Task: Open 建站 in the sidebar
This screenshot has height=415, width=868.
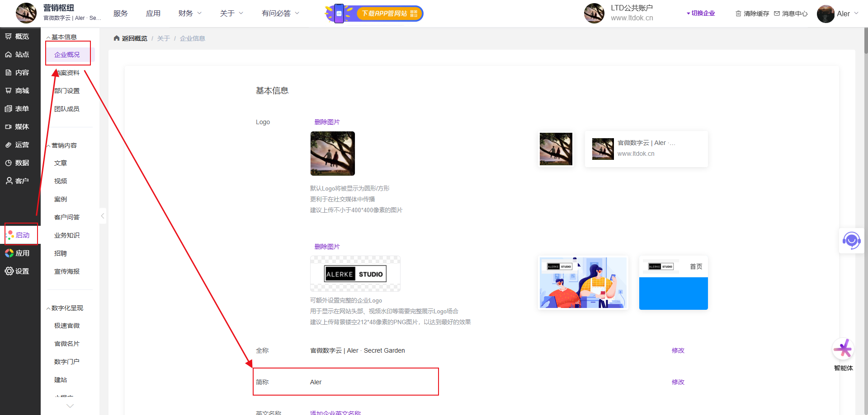Action: (x=61, y=380)
